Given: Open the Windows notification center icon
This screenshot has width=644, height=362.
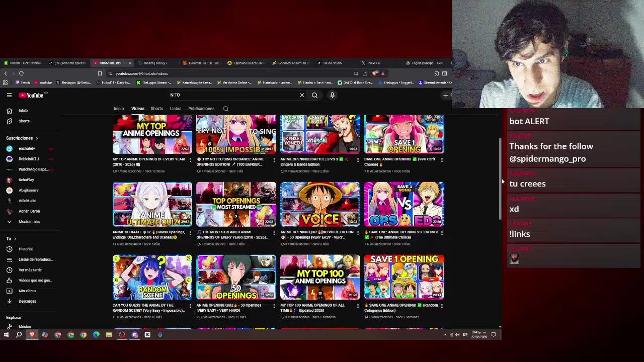Looking at the screenshot, I should tap(494, 335).
